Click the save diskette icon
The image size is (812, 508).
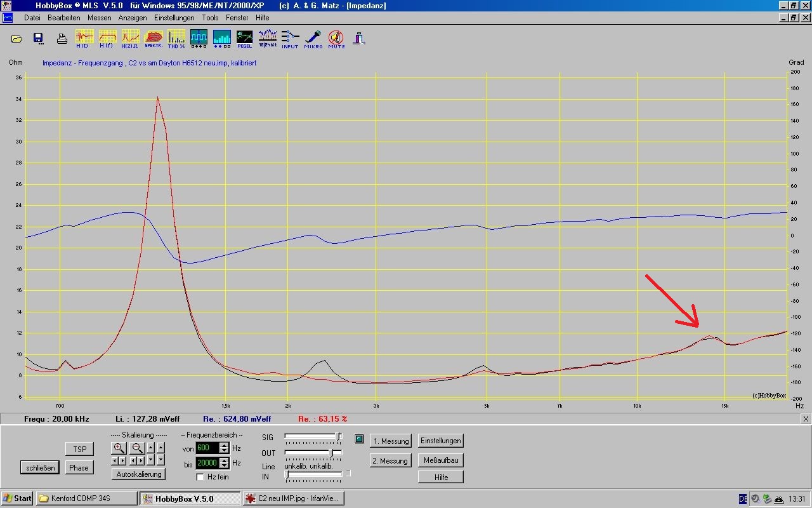[38, 38]
